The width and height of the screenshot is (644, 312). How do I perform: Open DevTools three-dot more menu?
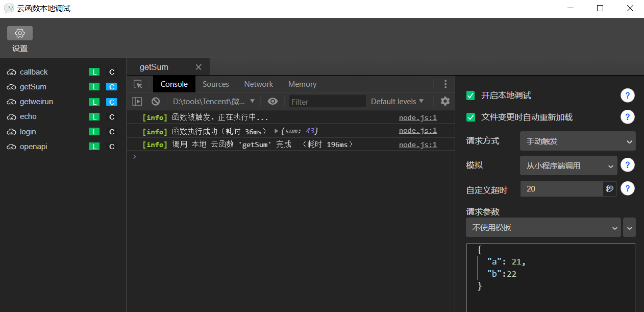pyautogui.click(x=445, y=84)
